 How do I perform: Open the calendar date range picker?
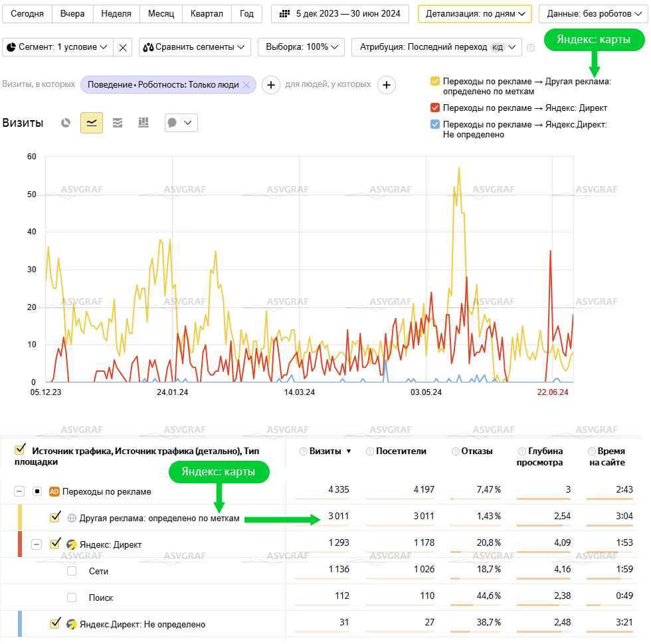[x=340, y=14]
